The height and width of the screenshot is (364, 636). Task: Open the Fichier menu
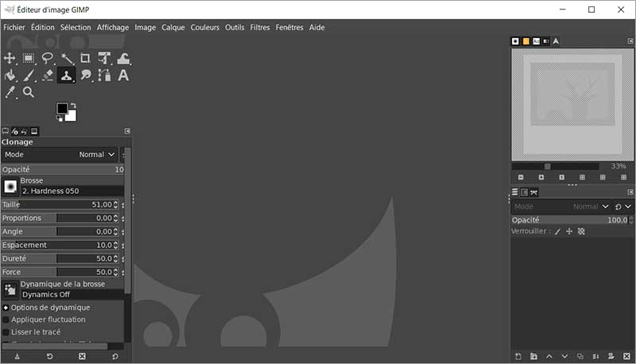[x=14, y=28]
